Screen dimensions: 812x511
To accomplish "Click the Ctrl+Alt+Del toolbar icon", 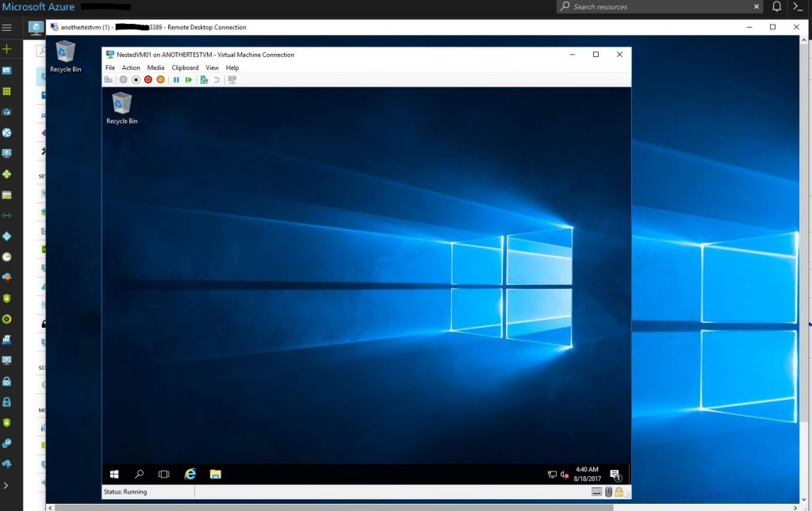I will 109,79.
